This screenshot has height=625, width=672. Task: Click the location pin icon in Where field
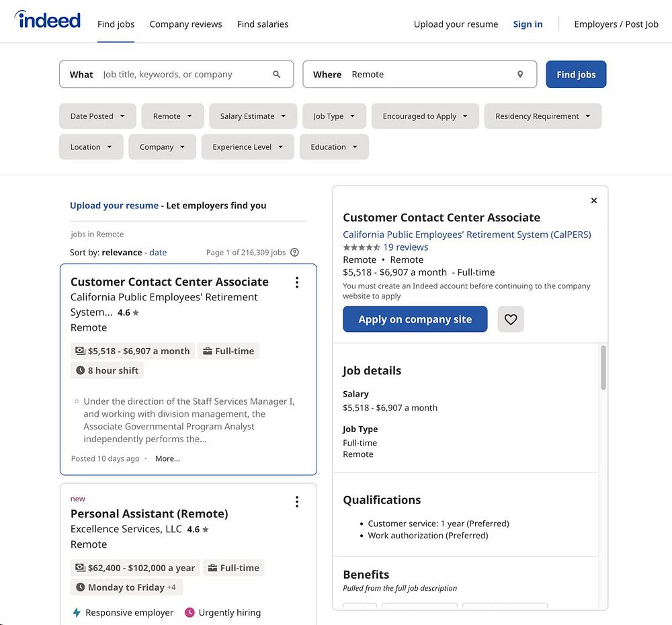pos(520,75)
